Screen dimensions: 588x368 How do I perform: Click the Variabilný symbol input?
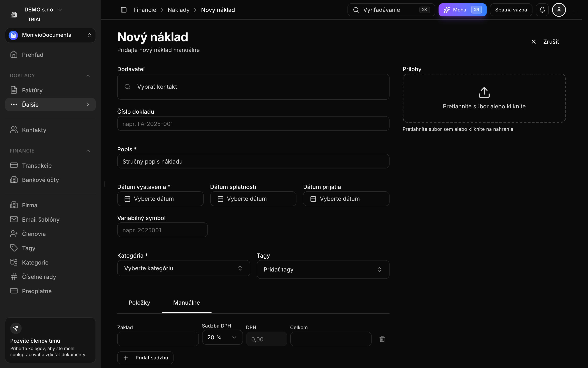(162, 230)
